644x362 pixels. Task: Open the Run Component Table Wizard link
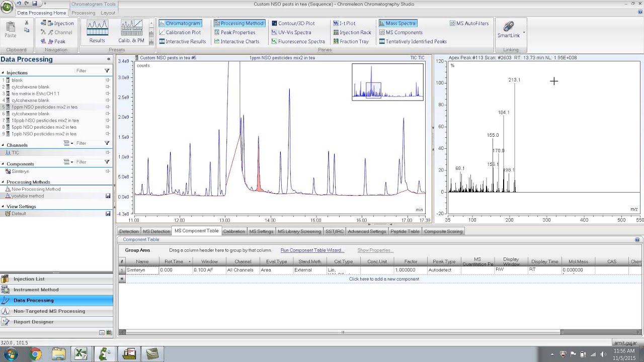pyautogui.click(x=312, y=250)
